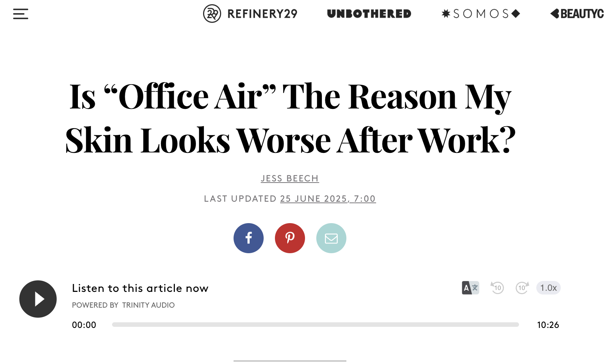Image resolution: width=604 pixels, height=364 pixels.
Task: Change 1.0x playback speed
Action: tap(548, 288)
